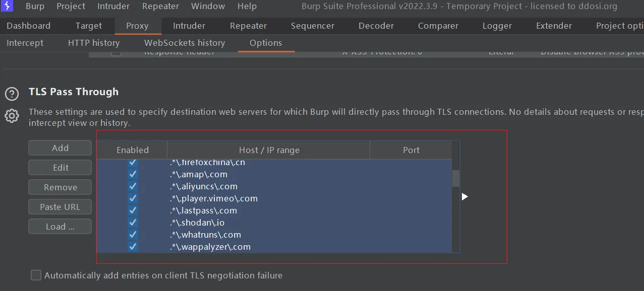Open the Burp menu
The image size is (644, 291).
click(35, 7)
